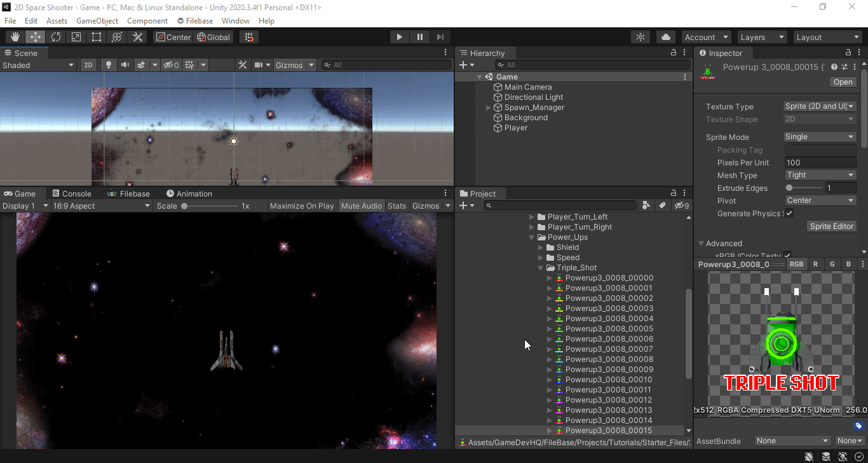Click the Pause button

pyautogui.click(x=419, y=37)
